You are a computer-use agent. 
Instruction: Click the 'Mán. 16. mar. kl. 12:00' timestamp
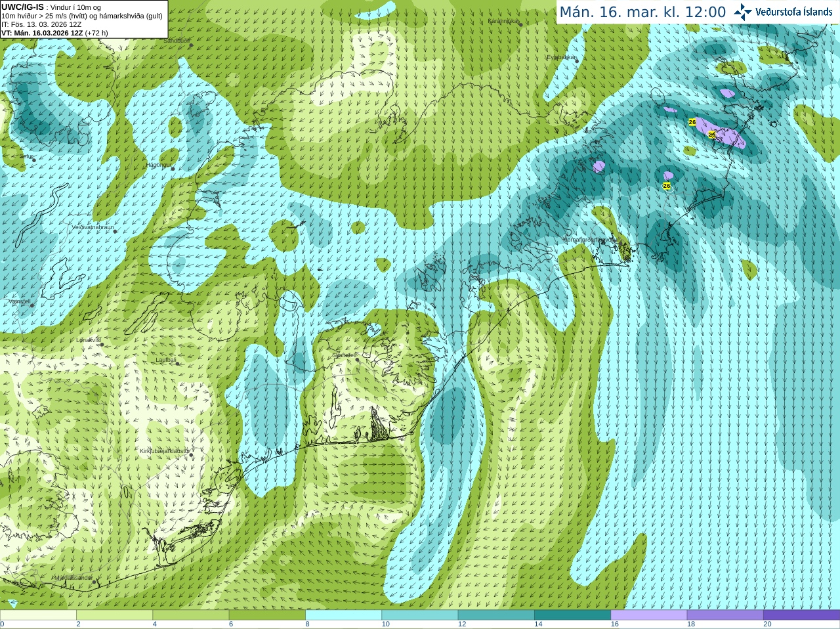pos(642,12)
